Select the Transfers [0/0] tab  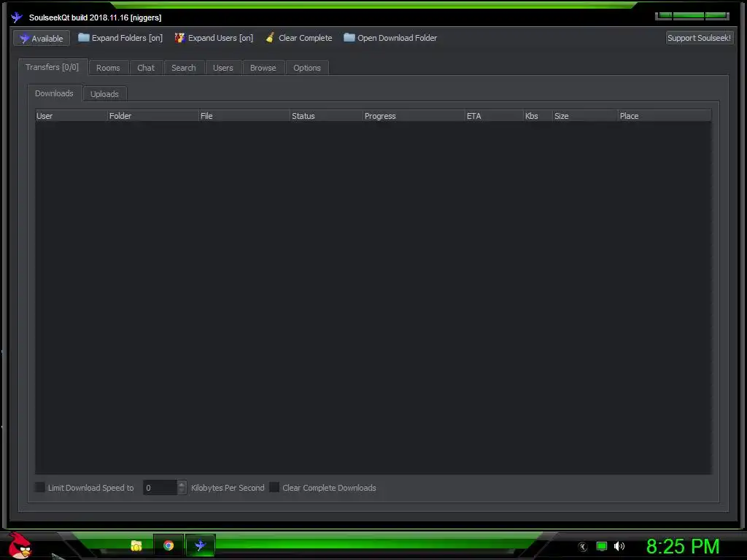click(x=53, y=67)
